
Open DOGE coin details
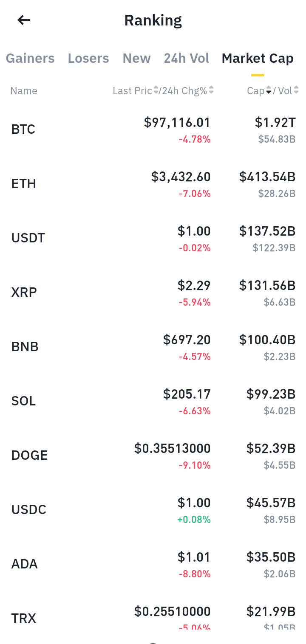point(153,455)
